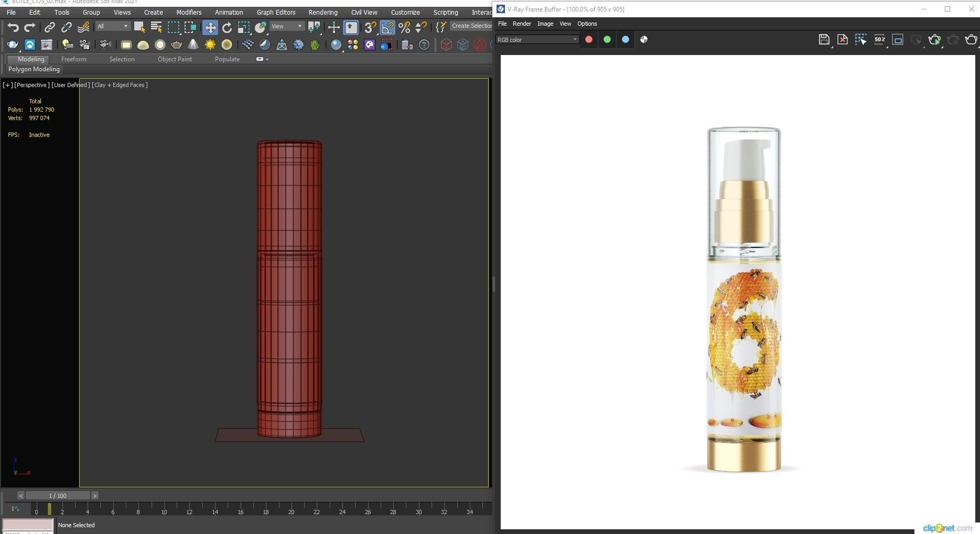The height and width of the screenshot is (534, 980).
Task: Go to previous frame arrow on time slider
Action: click(20, 496)
